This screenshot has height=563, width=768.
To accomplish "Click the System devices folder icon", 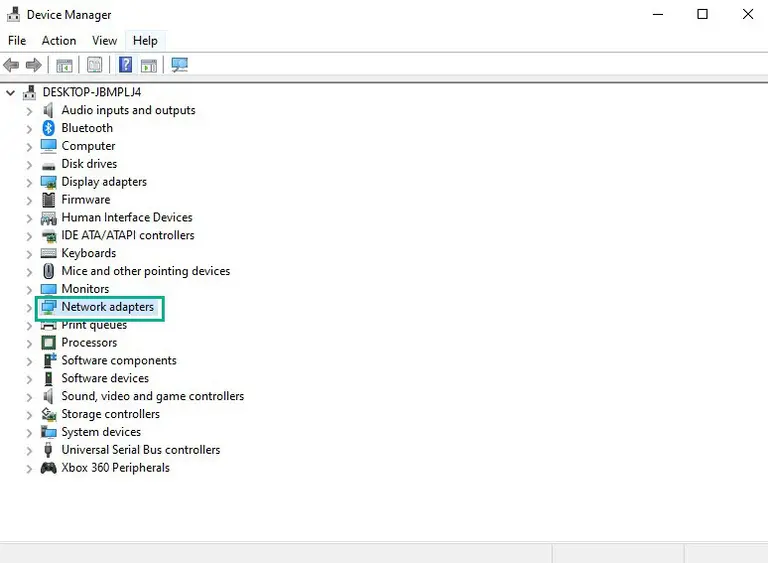I will pyautogui.click(x=48, y=432).
